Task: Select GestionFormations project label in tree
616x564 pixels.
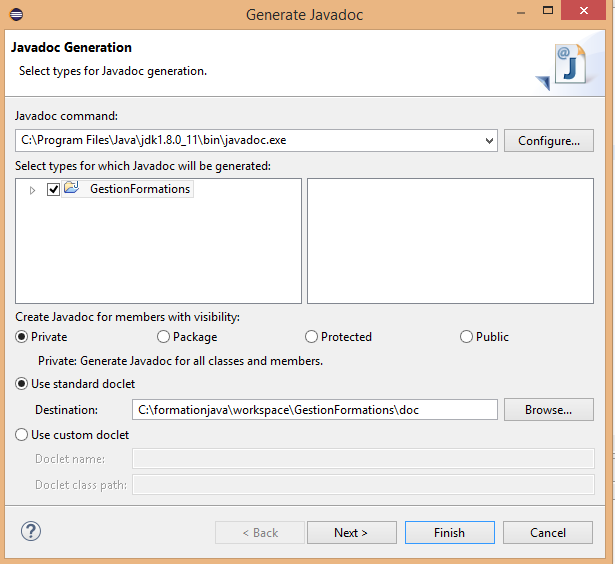Action: [139, 189]
